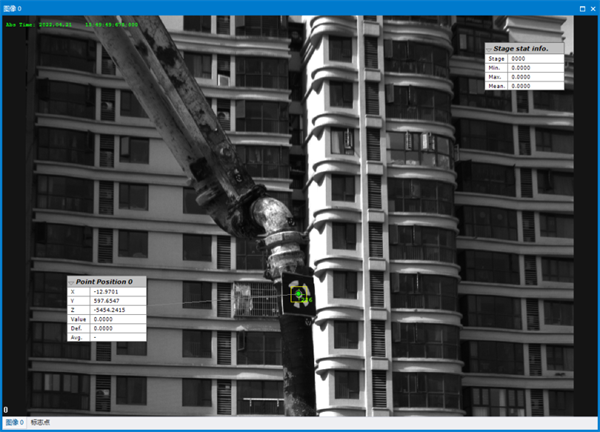Collapse the Point Position 0 panel

71,282
